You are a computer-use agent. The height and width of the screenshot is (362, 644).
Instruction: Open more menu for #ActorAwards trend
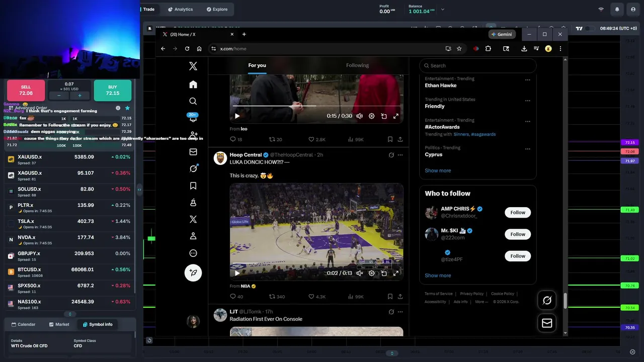point(528,121)
